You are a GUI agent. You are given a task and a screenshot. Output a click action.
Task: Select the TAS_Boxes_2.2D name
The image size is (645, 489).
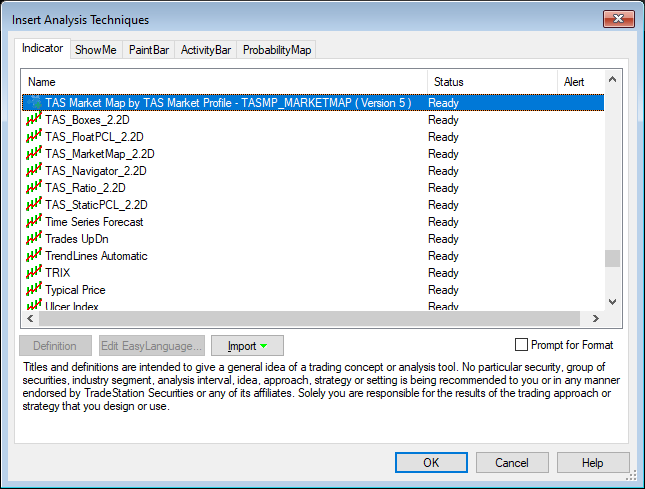[x=87, y=120]
